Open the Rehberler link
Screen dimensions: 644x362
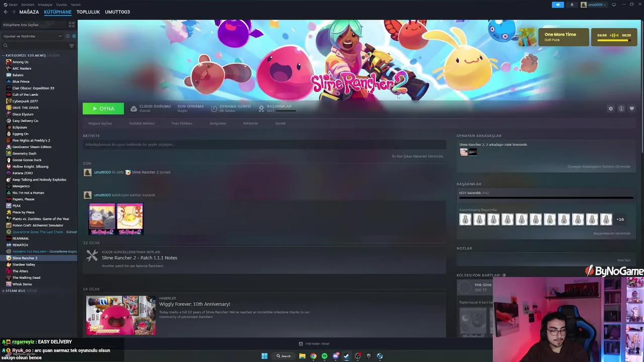tap(251, 123)
